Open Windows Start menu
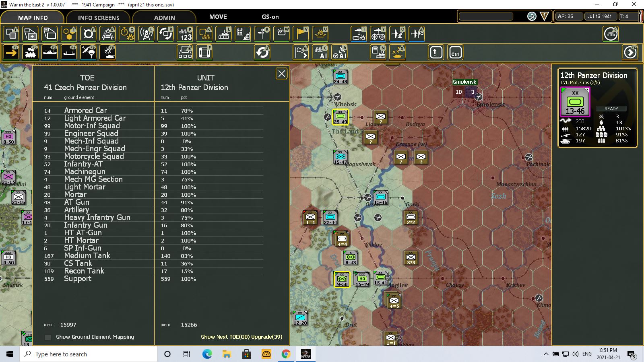Screen dimensions: 644x362 (x=10, y=354)
